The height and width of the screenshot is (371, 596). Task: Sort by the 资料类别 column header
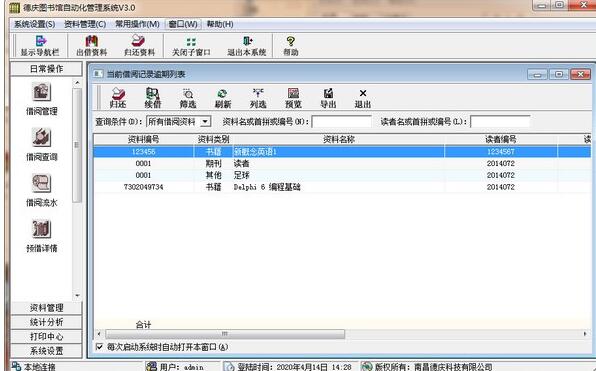click(x=213, y=139)
